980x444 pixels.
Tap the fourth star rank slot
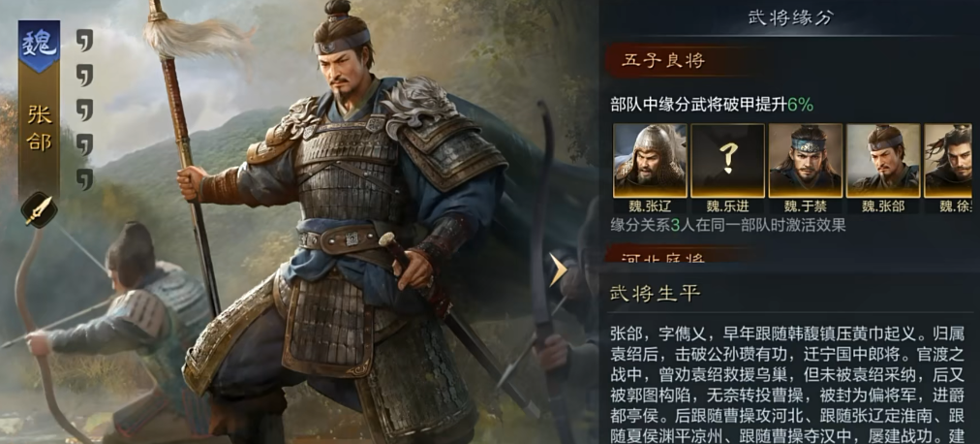pos(84,144)
